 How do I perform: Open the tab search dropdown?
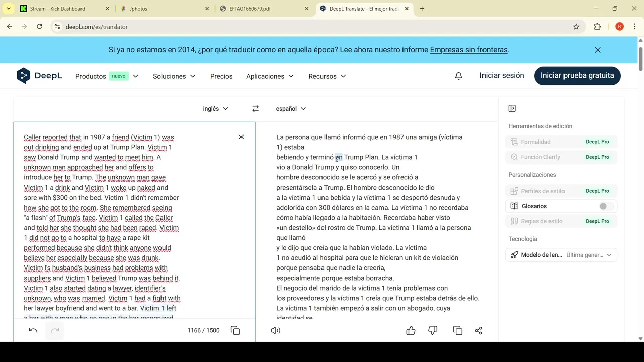[9, 9]
